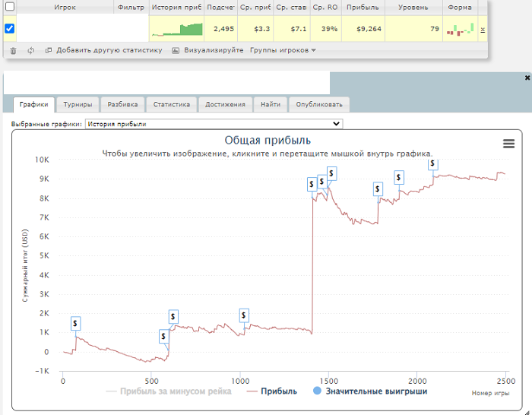Close the profit graph panel with X
Viewport: 532px width, 415px height.
click(x=527, y=78)
